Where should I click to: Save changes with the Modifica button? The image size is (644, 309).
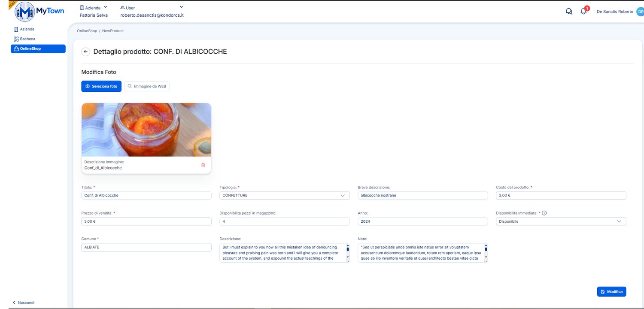tap(611, 291)
